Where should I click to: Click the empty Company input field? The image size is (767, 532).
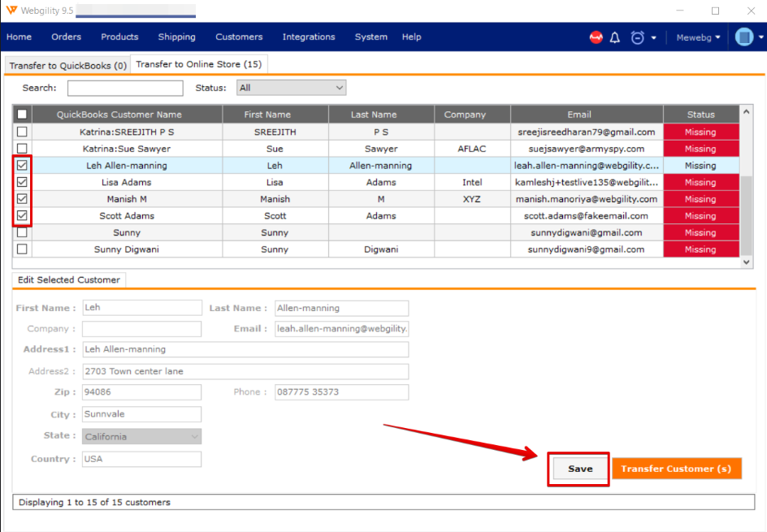click(x=142, y=329)
